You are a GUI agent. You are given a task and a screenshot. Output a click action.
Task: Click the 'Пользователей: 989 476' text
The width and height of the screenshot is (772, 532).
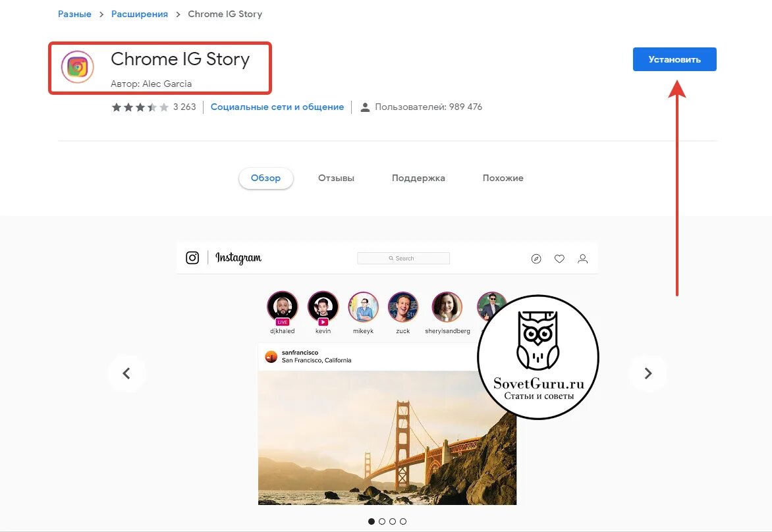click(x=428, y=107)
